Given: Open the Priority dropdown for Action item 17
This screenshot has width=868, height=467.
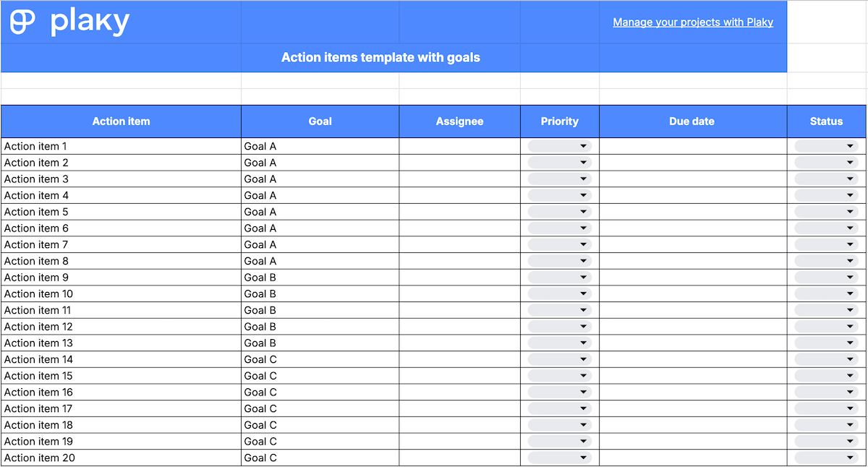Looking at the screenshot, I should point(557,408).
